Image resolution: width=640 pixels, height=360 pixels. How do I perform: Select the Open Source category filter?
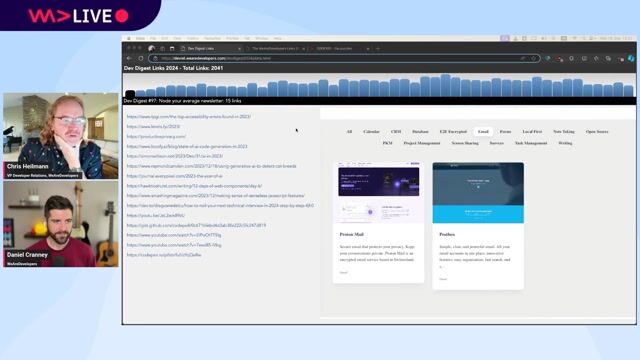click(597, 131)
